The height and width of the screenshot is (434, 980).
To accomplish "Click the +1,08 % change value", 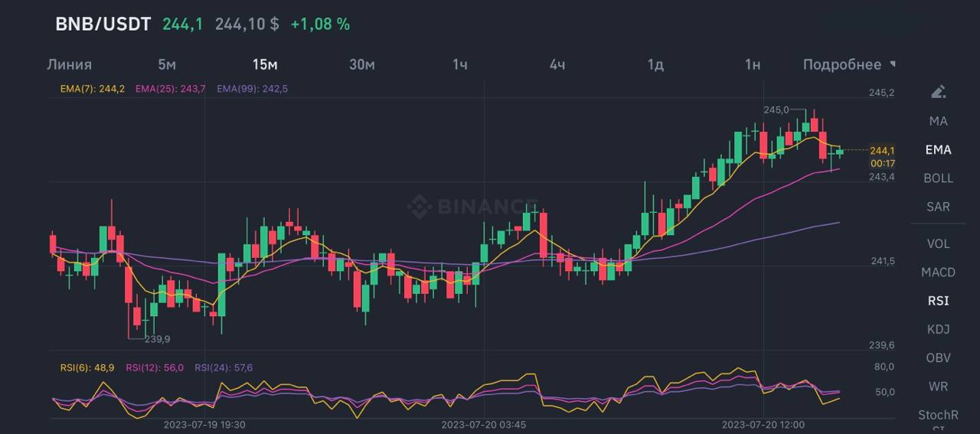I will [x=320, y=24].
